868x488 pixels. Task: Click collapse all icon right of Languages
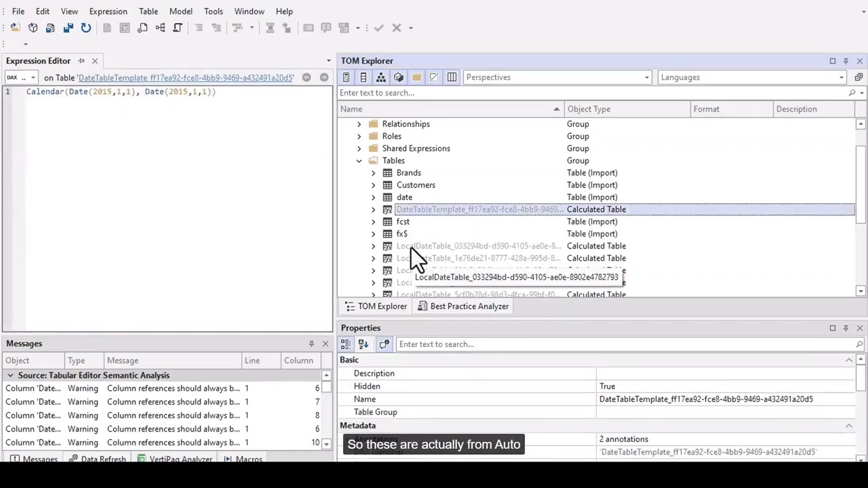coord(859,77)
